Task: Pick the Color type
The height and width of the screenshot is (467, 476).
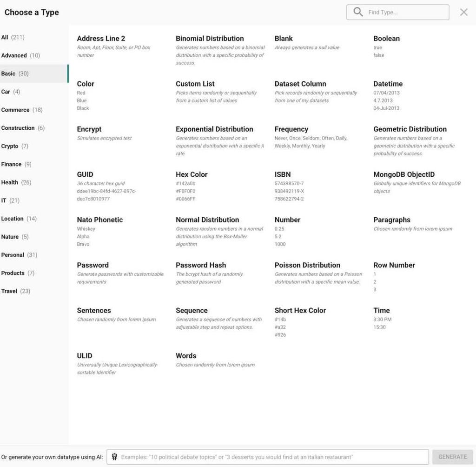Action: (x=86, y=84)
